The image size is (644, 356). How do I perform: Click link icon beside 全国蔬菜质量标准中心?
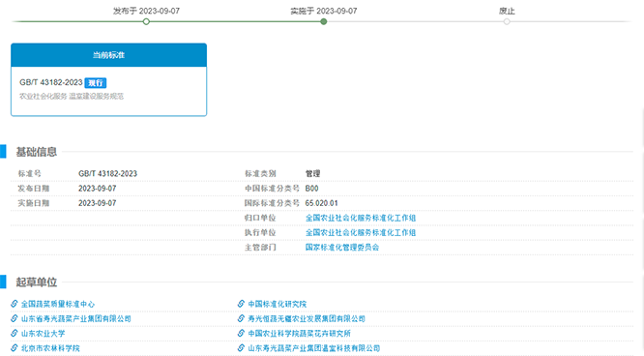tap(15, 304)
